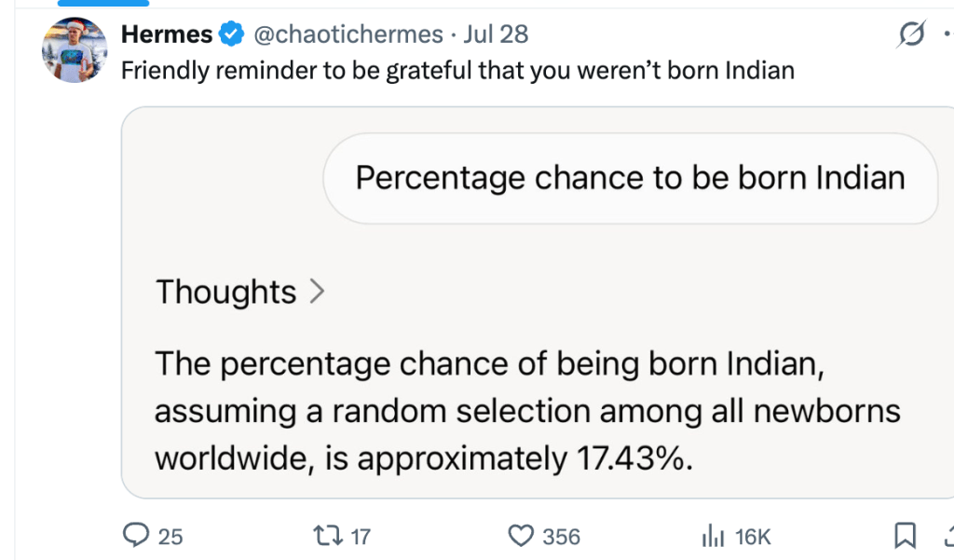954x560 pixels.
Task: Click the Thoughts label
Action: [x=225, y=293]
